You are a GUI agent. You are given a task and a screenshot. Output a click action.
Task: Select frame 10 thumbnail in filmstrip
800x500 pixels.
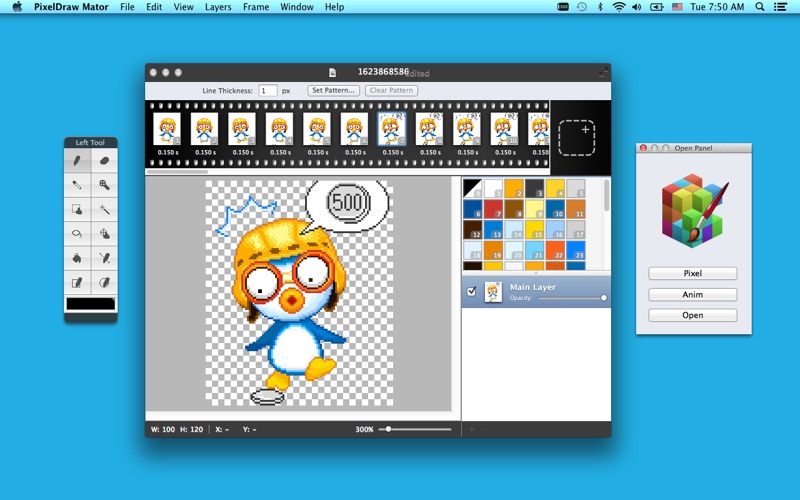tap(504, 129)
